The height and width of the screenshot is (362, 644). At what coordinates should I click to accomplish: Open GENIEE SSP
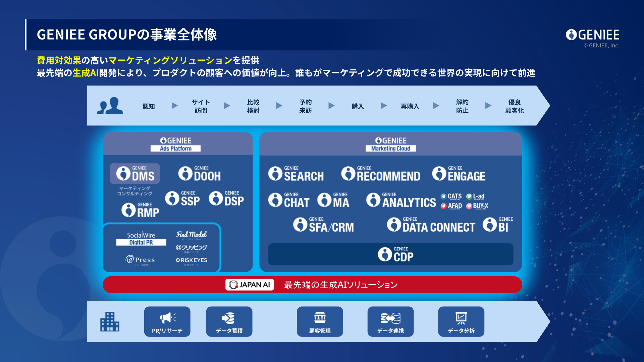[x=183, y=198]
